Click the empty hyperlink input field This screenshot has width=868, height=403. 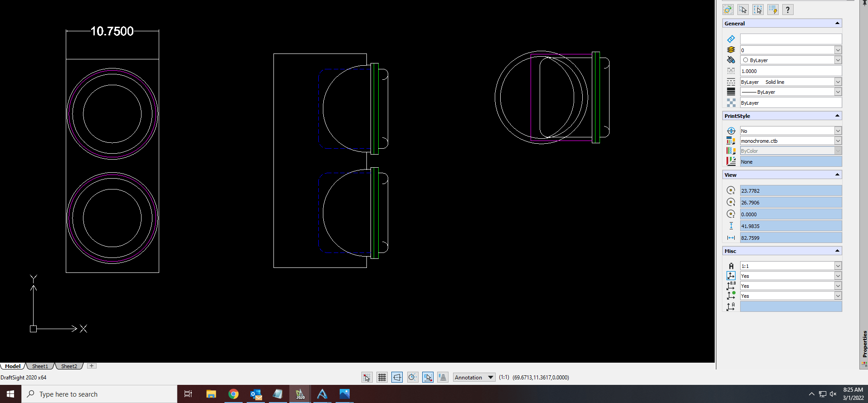pyautogui.click(x=791, y=39)
